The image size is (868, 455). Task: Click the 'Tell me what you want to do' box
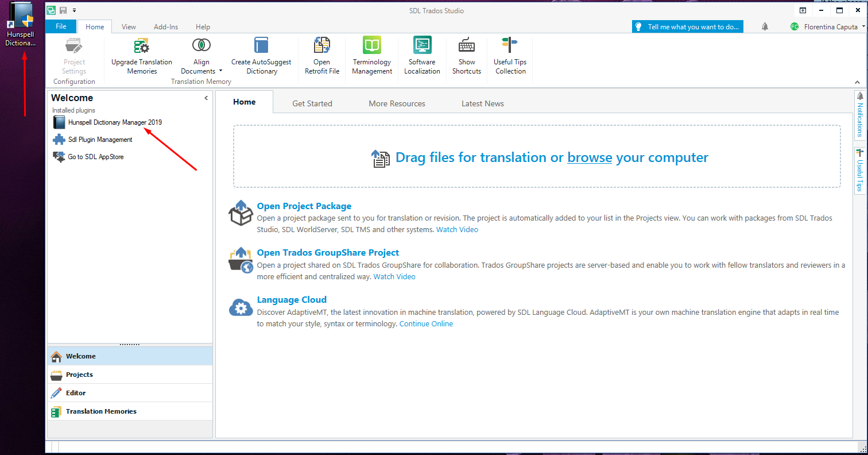688,27
